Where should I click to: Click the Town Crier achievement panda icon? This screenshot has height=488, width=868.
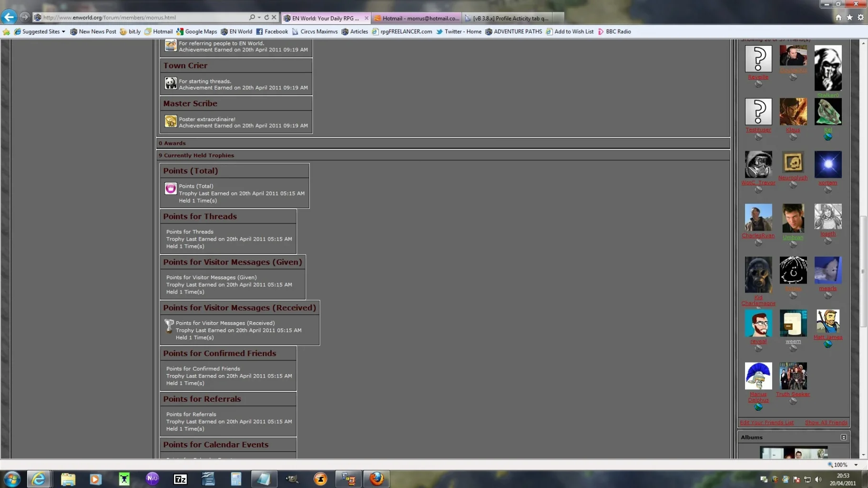[171, 83]
